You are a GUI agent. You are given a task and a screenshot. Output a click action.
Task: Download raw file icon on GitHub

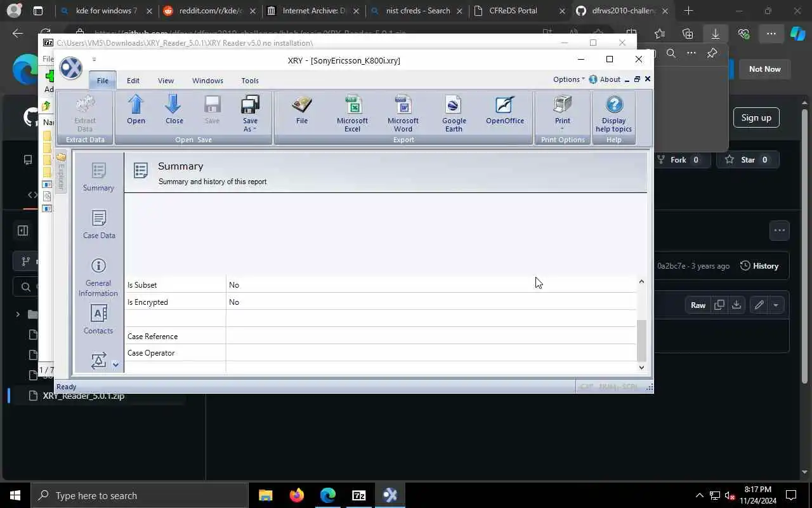(x=736, y=305)
